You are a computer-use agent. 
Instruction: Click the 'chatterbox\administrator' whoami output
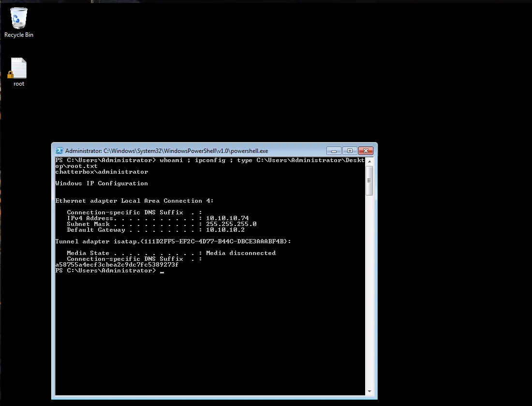[102, 172]
